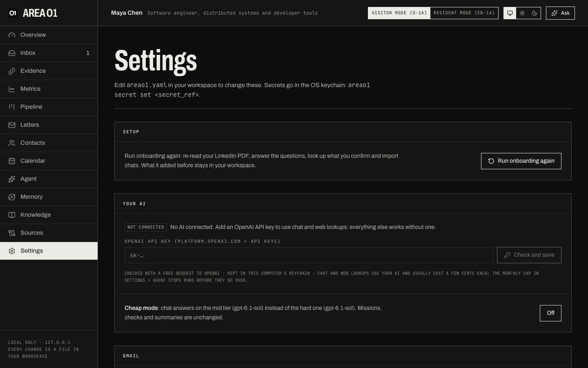The image size is (588, 368).
Task: Open the Ask assistant button
Action: 560,13
